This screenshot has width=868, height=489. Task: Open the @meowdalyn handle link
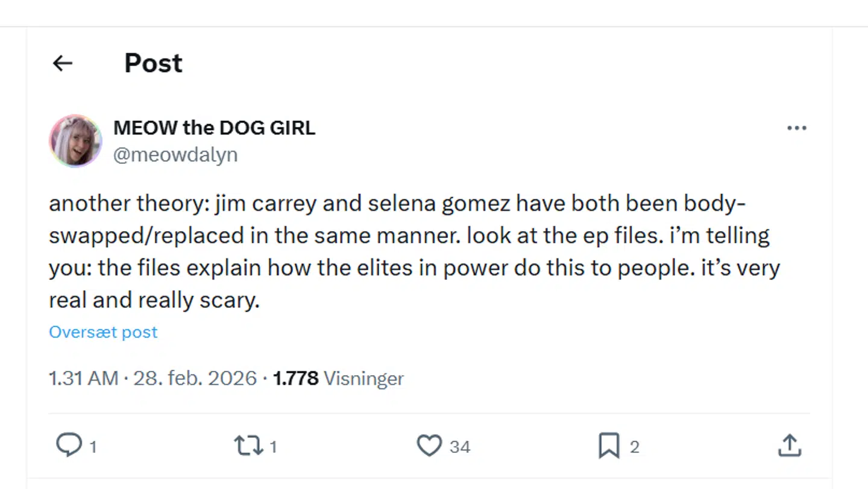[x=175, y=155]
